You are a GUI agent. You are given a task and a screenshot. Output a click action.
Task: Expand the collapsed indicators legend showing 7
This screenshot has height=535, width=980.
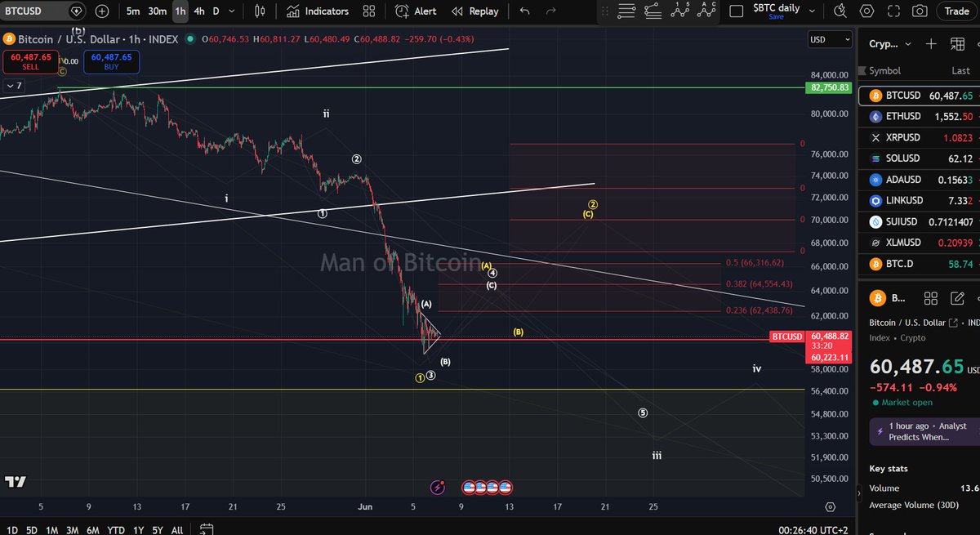pyautogui.click(x=15, y=85)
